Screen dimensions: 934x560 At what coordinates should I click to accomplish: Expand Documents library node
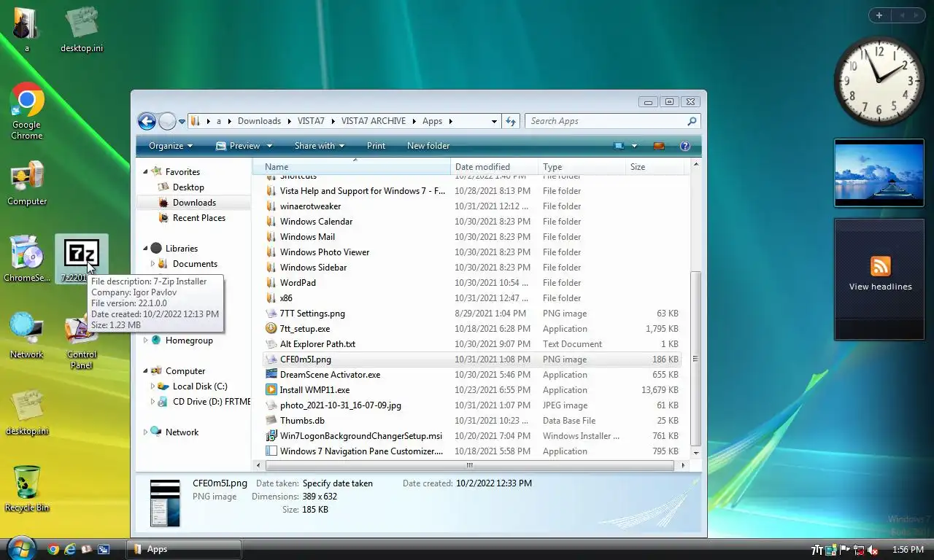tap(153, 264)
